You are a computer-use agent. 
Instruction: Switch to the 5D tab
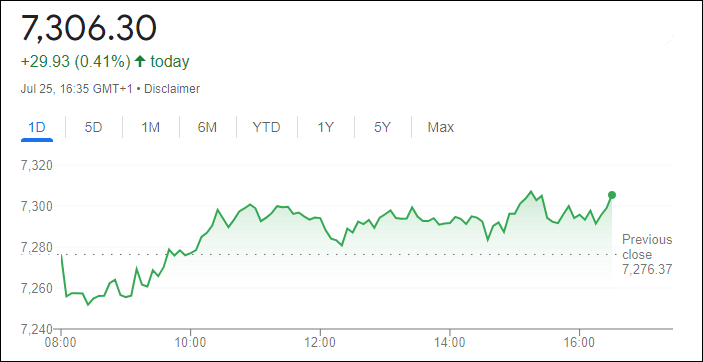(x=94, y=127)
